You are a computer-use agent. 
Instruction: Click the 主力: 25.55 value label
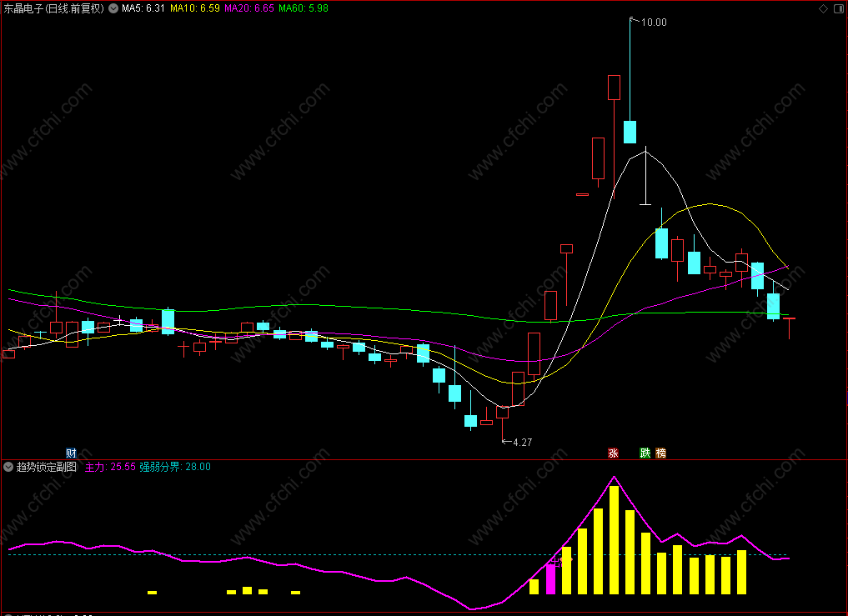click(110, 467)
